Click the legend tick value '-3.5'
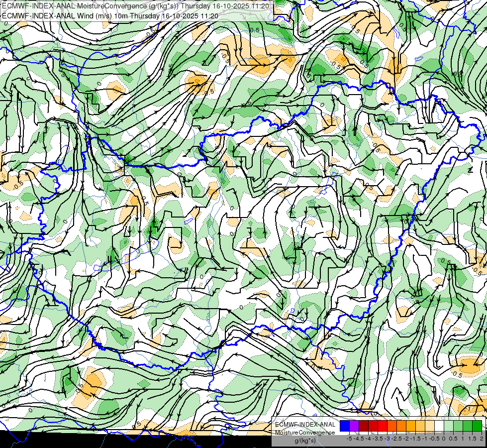The height and width of the screenshot is (448, 487). 378,439
